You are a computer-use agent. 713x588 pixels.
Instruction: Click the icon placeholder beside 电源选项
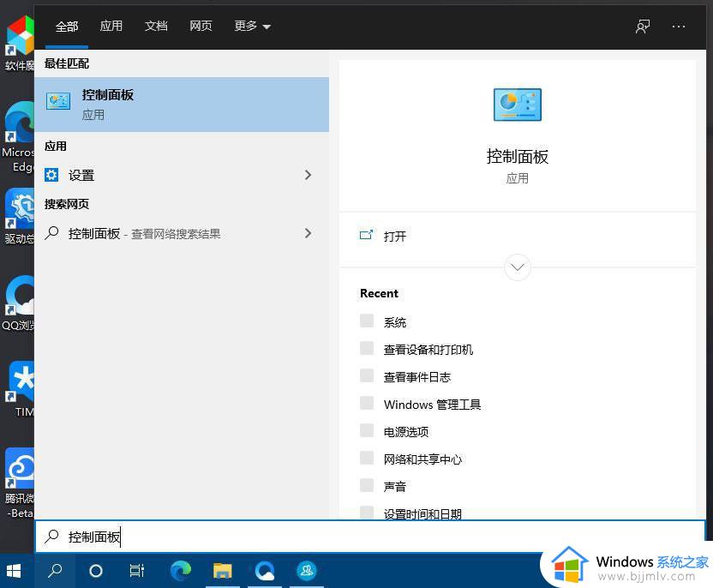coord(367,430)
